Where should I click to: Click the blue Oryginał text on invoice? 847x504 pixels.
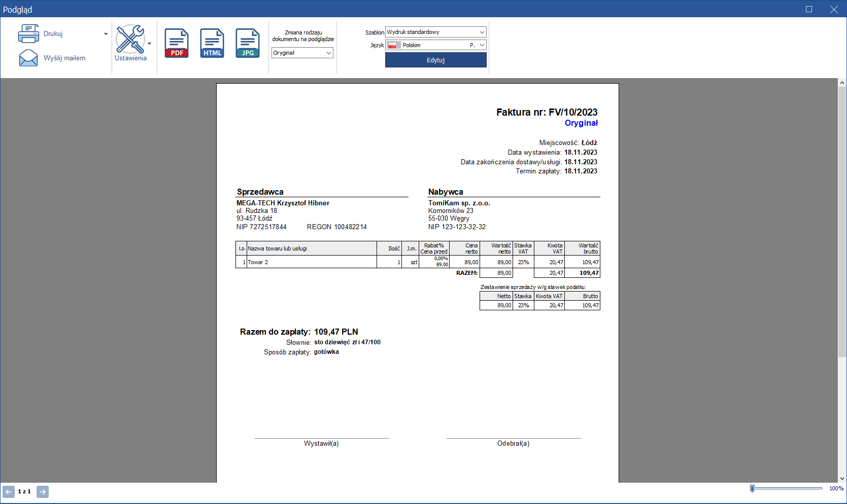(x=581, y=123)
